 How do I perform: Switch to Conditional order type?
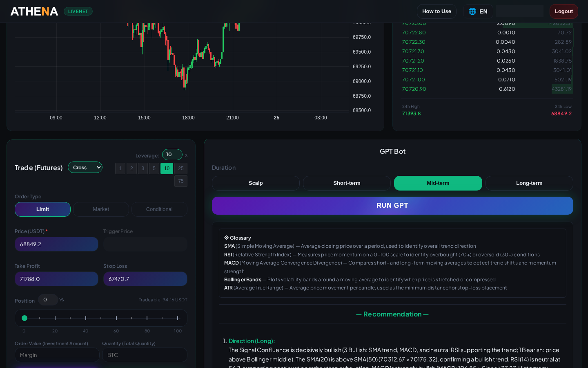[x=159, y=209]
